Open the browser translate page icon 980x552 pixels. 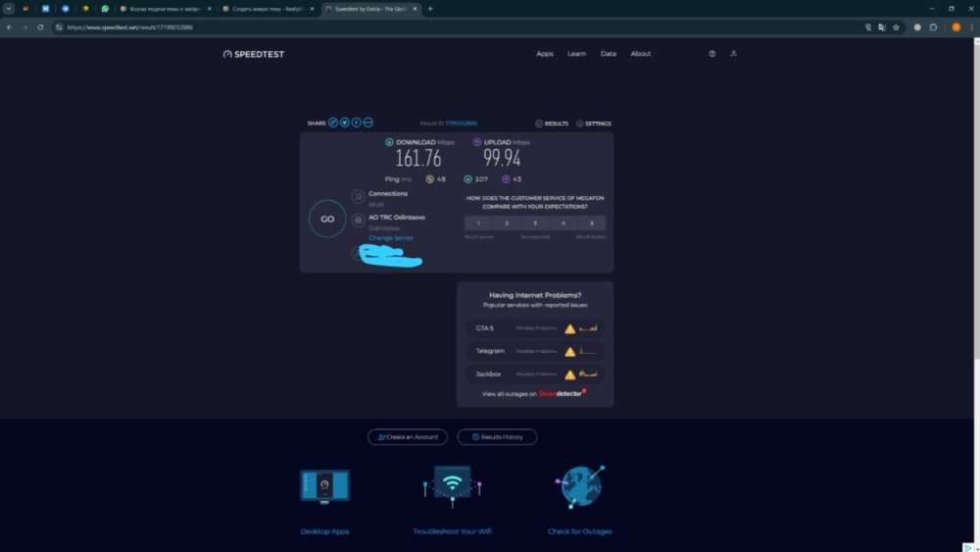[x=882, y=27]
